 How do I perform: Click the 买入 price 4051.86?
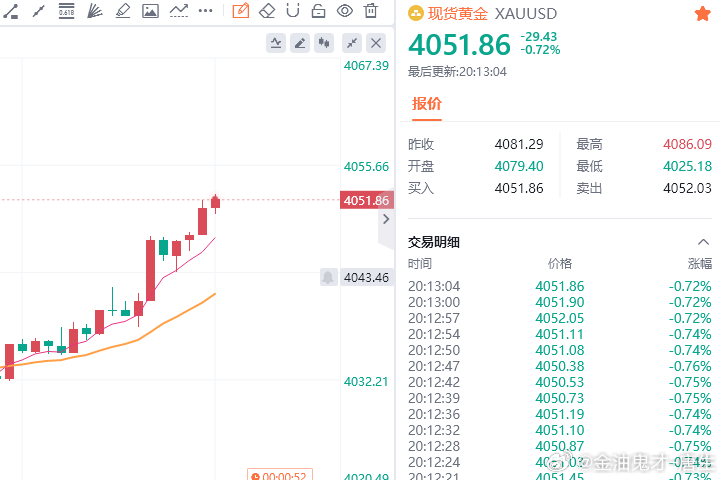point(519,188)
